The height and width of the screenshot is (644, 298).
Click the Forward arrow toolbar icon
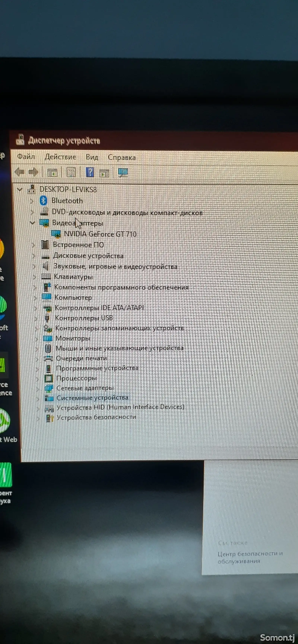(x=33, y=172)
